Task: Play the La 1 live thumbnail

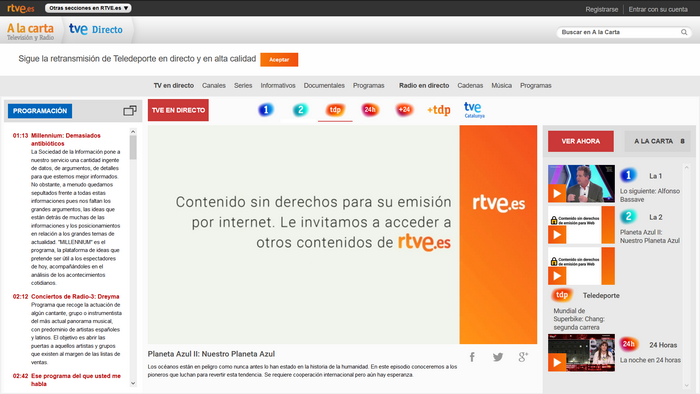Action: [581, 184]
